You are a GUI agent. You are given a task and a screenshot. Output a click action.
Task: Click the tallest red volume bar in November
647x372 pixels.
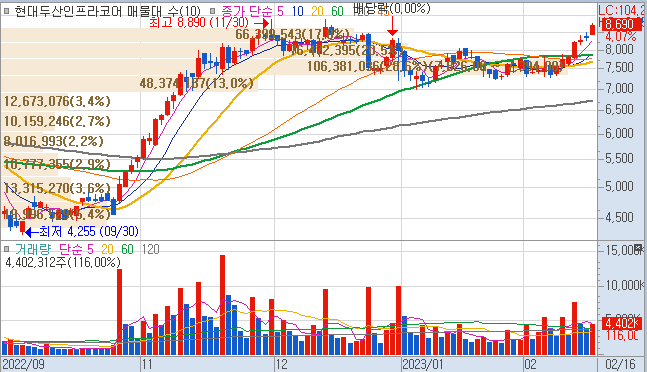(222, 305)
